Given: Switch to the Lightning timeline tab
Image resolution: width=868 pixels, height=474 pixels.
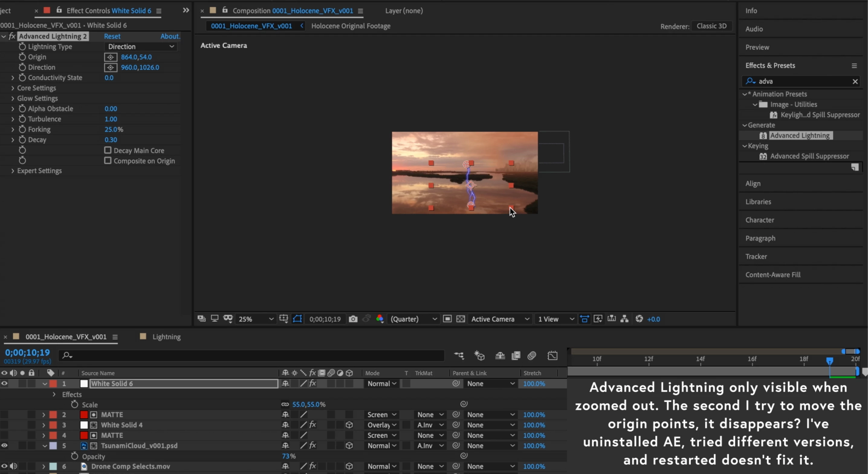Looking at the screenshot, I should coord(166,337).
